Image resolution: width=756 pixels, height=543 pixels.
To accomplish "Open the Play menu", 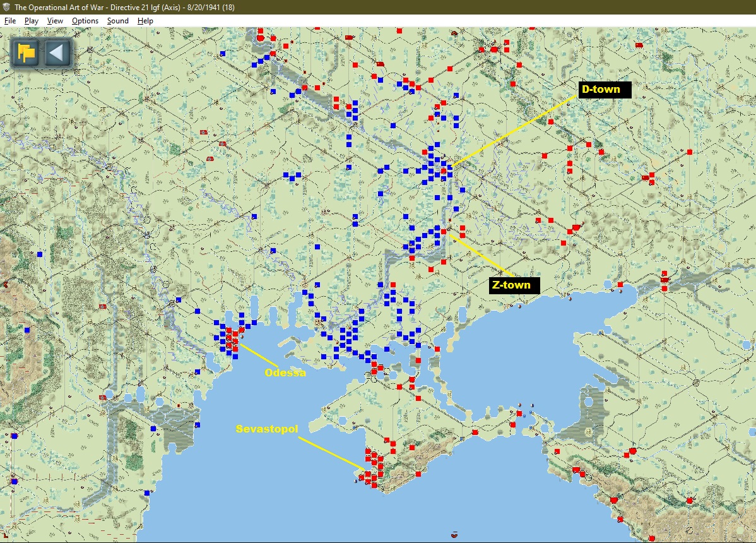I will 32,21.
